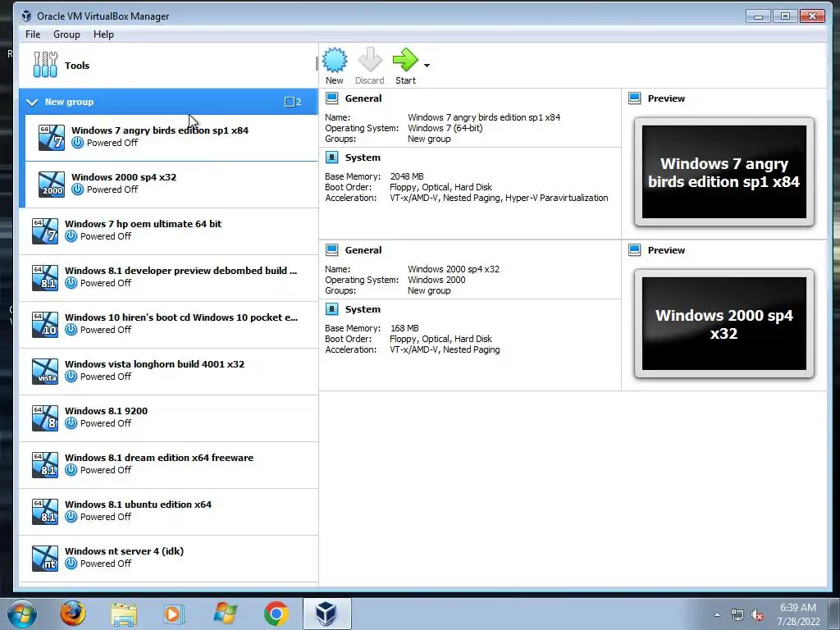The image size is (840, 630).
Task: Click Windows 8.1 developer preview debombed build name
Action: [180, 271]
